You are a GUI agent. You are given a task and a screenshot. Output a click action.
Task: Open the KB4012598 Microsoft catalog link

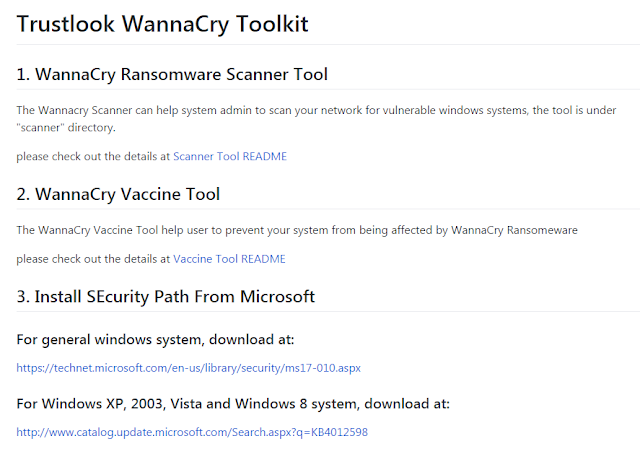[192, 432]
